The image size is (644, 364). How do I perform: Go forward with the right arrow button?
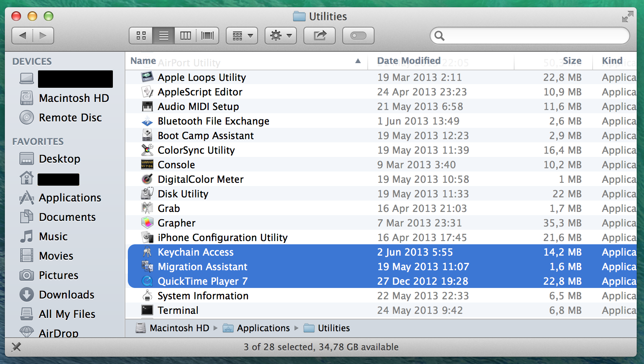[x=43, y=36]
